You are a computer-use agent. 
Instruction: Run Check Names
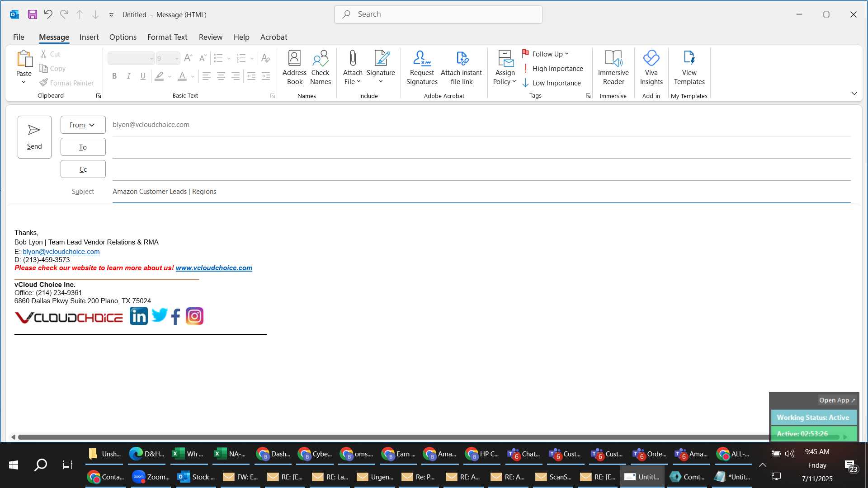coord(321,67)
